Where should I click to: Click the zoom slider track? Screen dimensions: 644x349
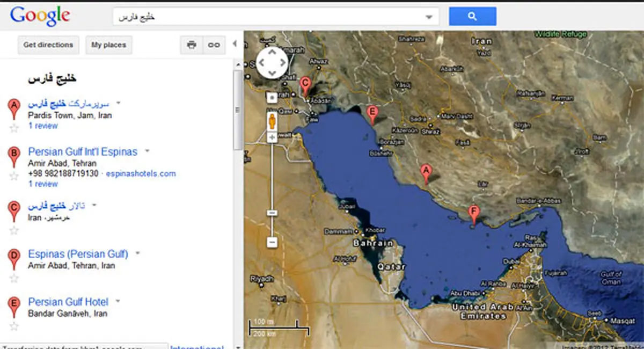tap(272, 177)
